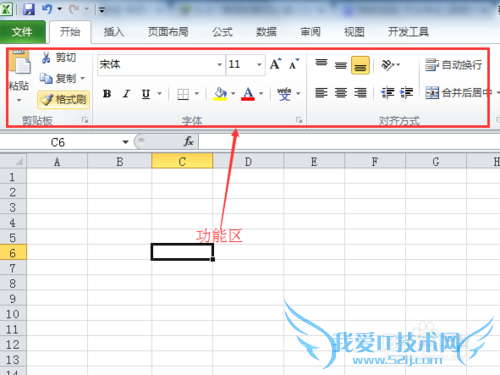Viewport: 500px width, 375px height.
Task: Open the borders dropdown arrow
Action: (197, 94)
